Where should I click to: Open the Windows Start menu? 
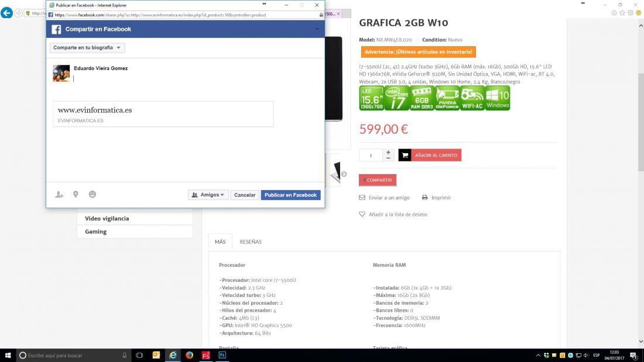pyautogui.click(x=8, y=356)
